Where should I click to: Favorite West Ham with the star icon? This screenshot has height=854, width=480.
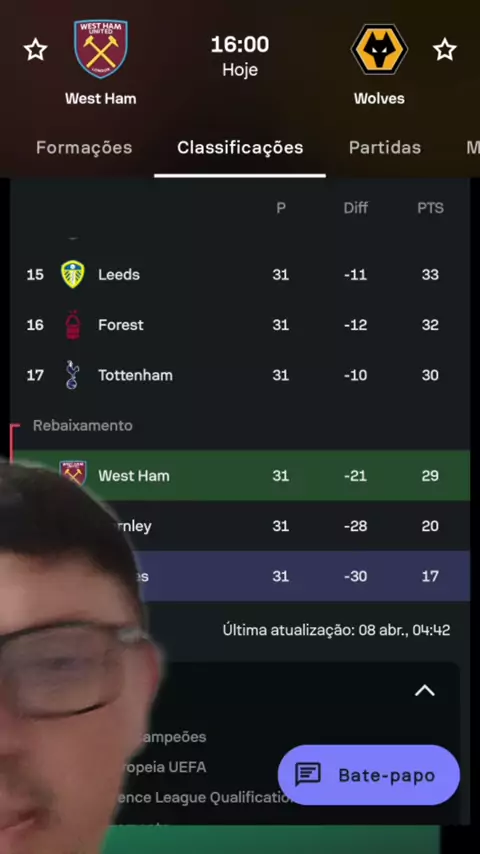(35, 50)
